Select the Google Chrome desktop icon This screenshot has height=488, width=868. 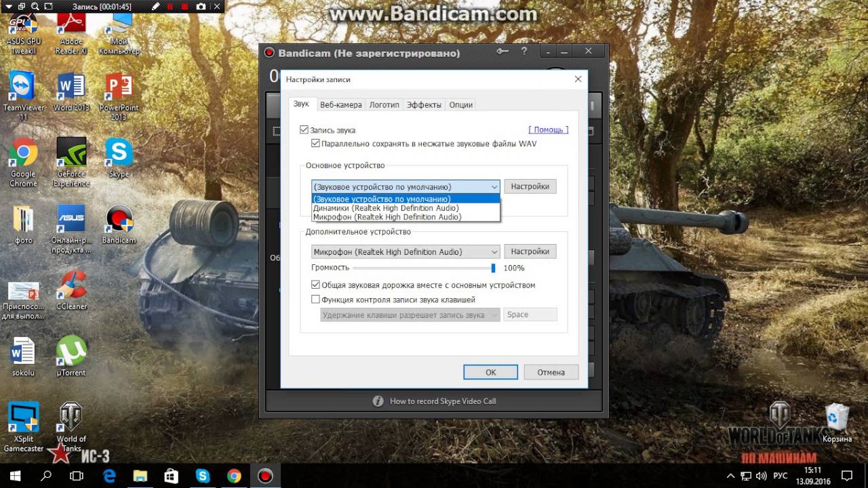point(23,162)
